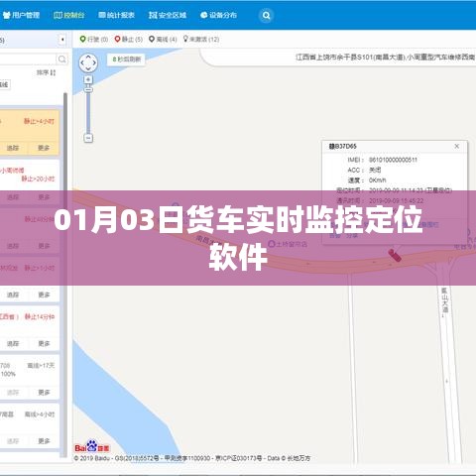The image size is (476, 476).
Task: Click 更多 above the 静止14分钟 card
Action: (44, 295)
